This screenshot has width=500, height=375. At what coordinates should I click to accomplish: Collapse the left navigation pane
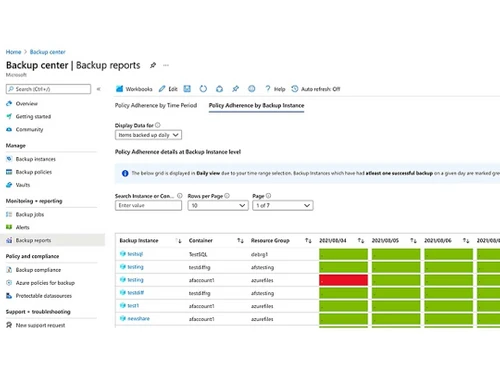click(x=98, y=89)
